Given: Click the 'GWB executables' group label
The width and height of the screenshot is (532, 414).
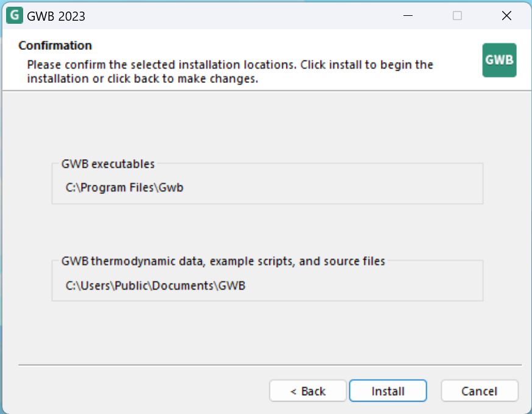Looking at the screenshot, I should [108, 164].
